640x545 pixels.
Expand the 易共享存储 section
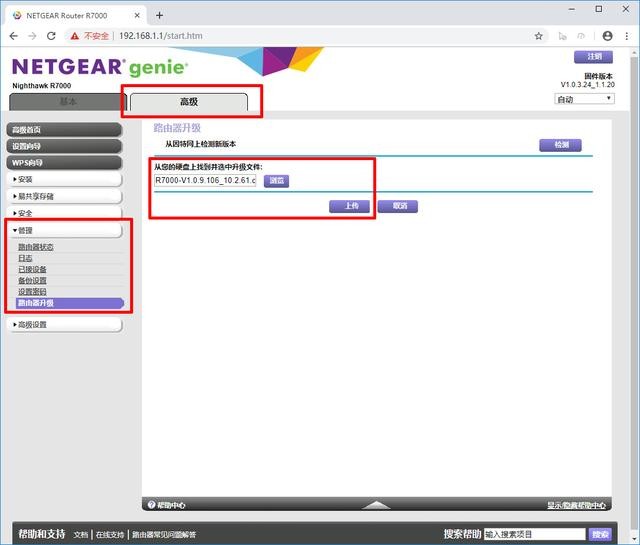(x=64, y=196)
